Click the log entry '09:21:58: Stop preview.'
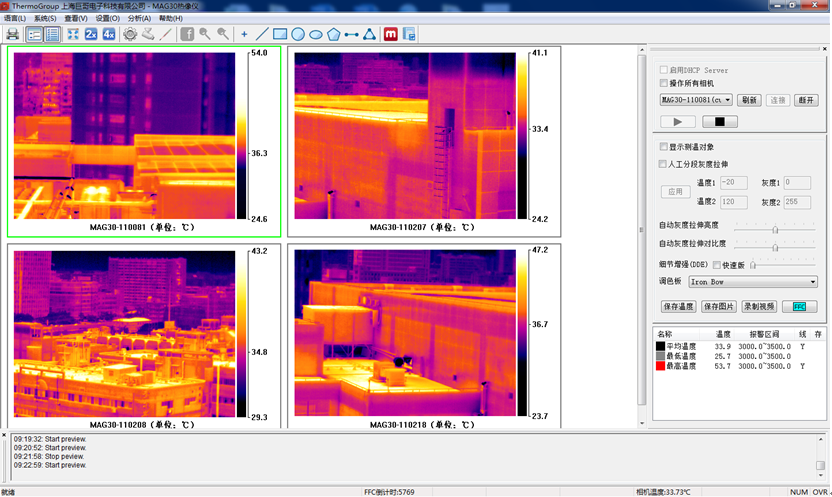Viewport: 832px width, 497px height. (x=49, y=457)
